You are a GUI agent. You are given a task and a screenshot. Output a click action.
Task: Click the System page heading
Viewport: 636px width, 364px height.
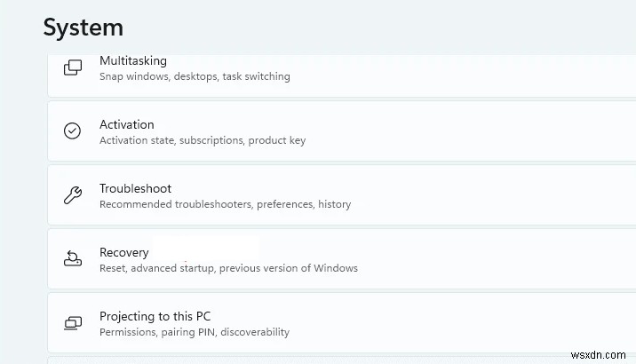point(83,28)
